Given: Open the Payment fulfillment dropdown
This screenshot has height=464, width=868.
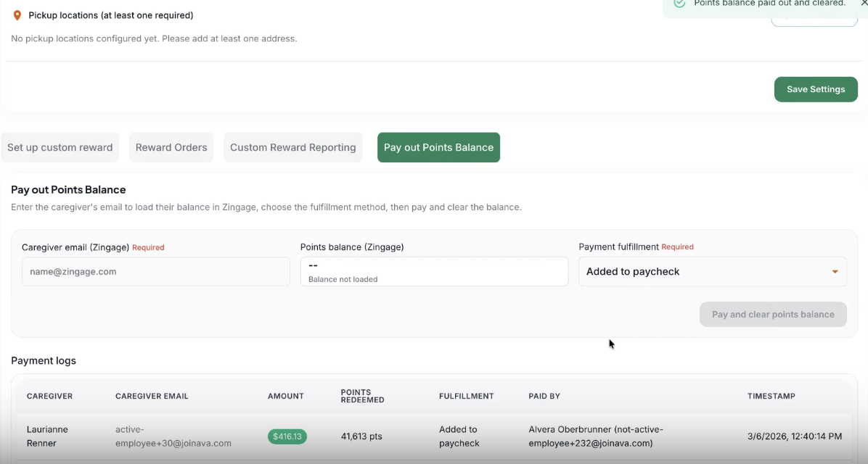Looking at the screenshot, I should (713, 272).
